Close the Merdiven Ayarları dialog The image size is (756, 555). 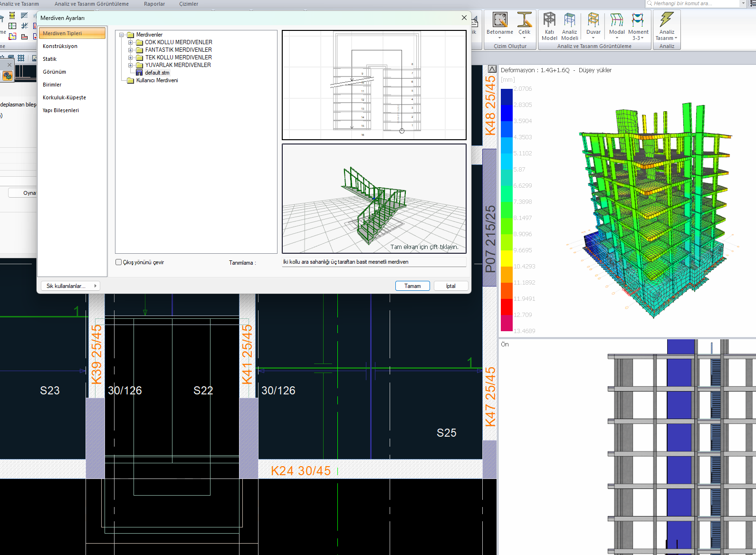pyautogui.click(x=464, y=18)
